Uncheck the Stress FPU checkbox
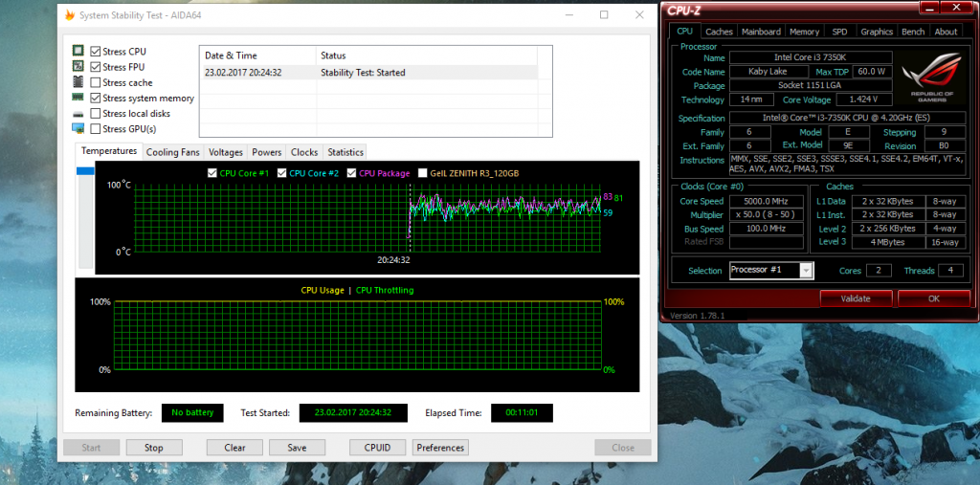Image resolution: width=980 pixels, height=485 pixels. point(95,67)
